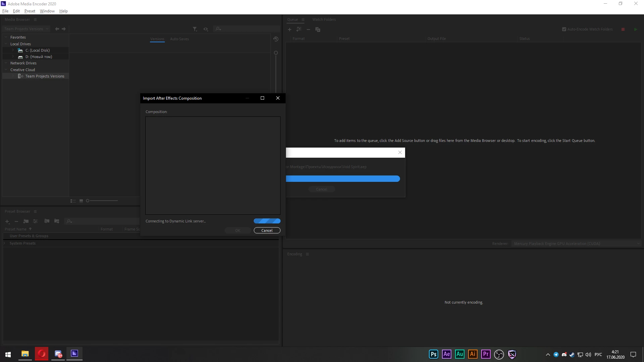Open the Team Projects Versions location dropdown

point(26,29)
